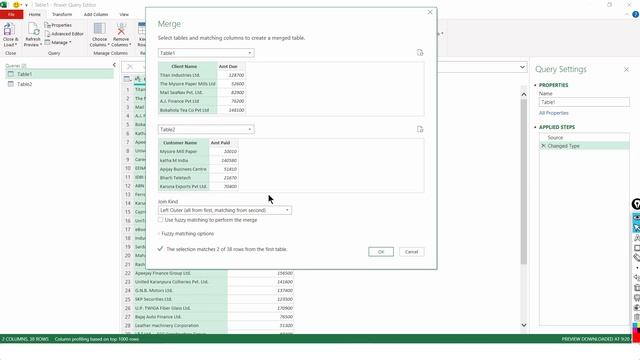Switch to the Transform ribbon tab
The width and height of the screenshot is (640, 360).
[x=62, y=14]
